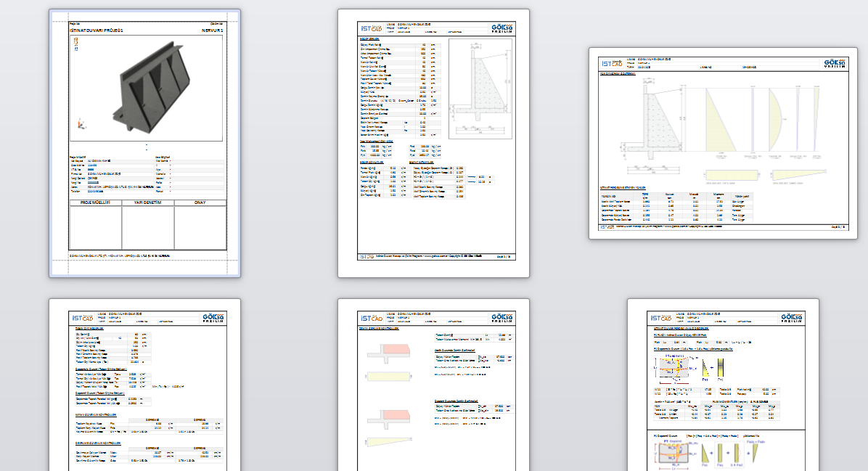Select the cover page with 3D wall render
Viewport: 868px width, 471px height.
click(144, 143)
